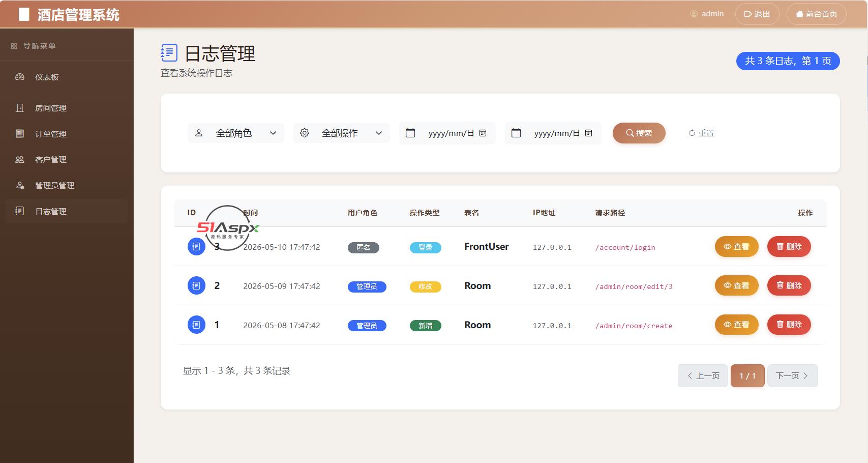Click the IP地址 column header
This screenshot has width=868, height=463.
pos(544,213)
